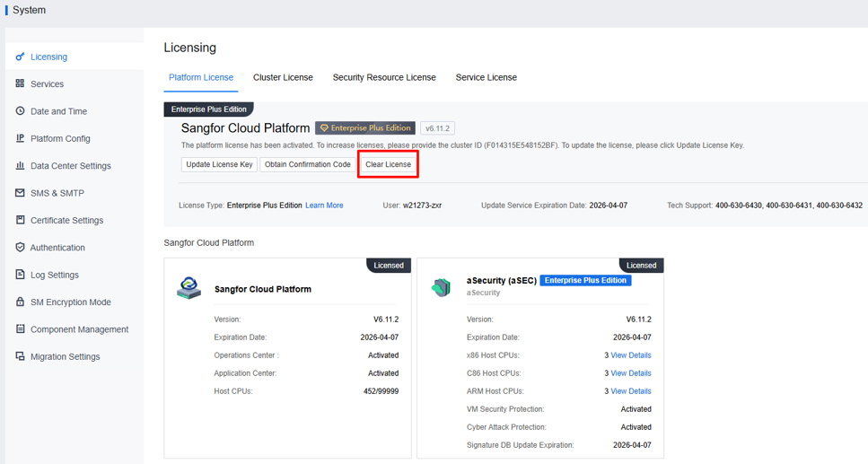868x464 pixels.
Task: Click the aSecurity green product icon
Action: tap(442, 287)
